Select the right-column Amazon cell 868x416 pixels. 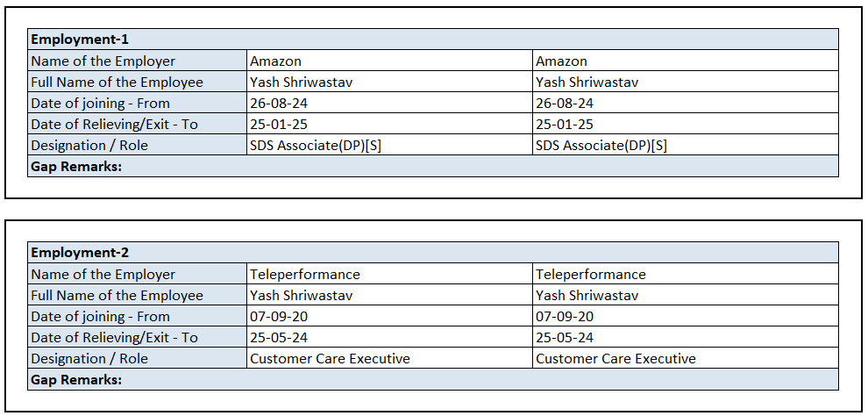point(561,61)
